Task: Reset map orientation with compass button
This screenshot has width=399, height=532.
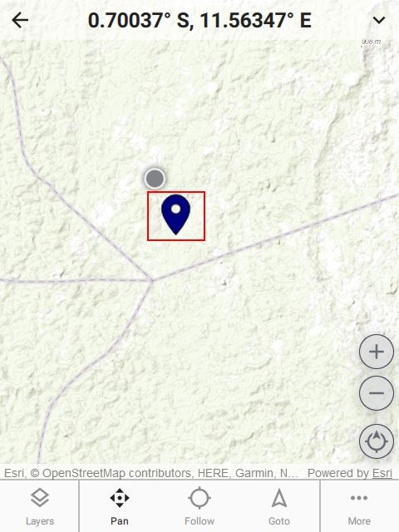Action: 377,441
